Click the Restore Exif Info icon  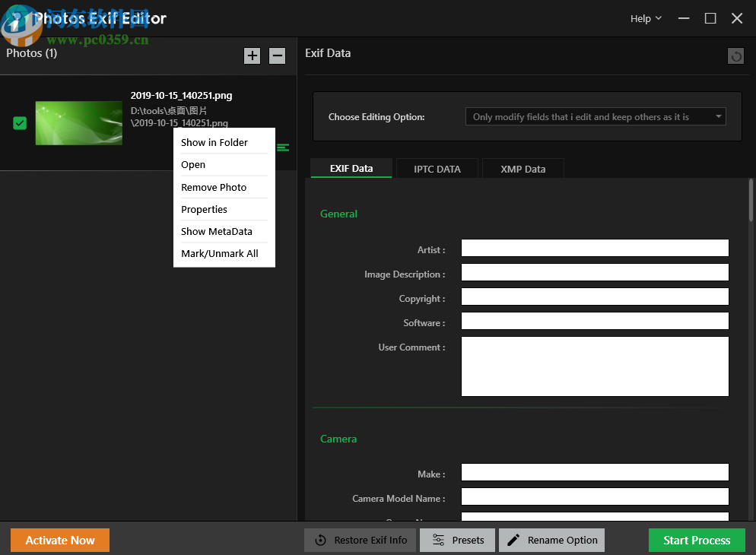pyautogui.click(x=321, y=540)
